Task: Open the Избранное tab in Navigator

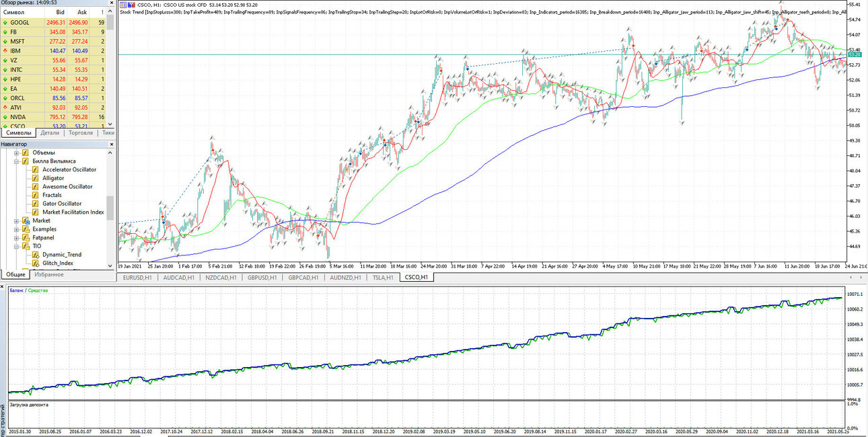Action: (x=48, y=275)
